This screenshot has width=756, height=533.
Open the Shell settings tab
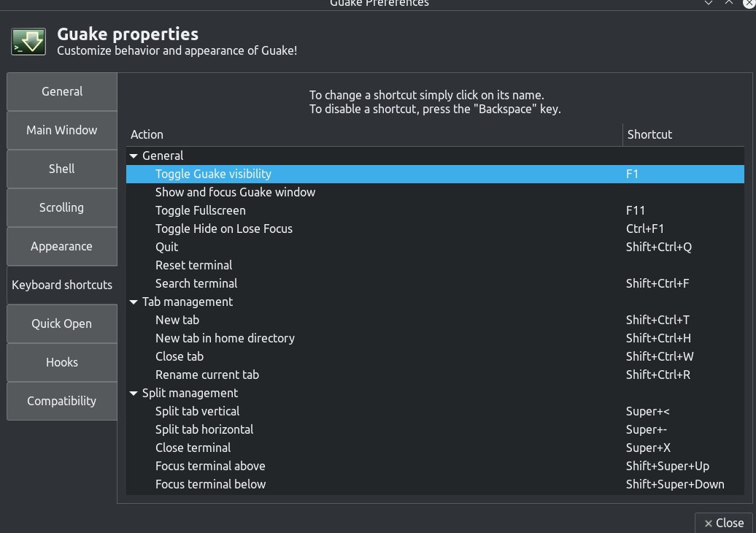coord(62,169)
